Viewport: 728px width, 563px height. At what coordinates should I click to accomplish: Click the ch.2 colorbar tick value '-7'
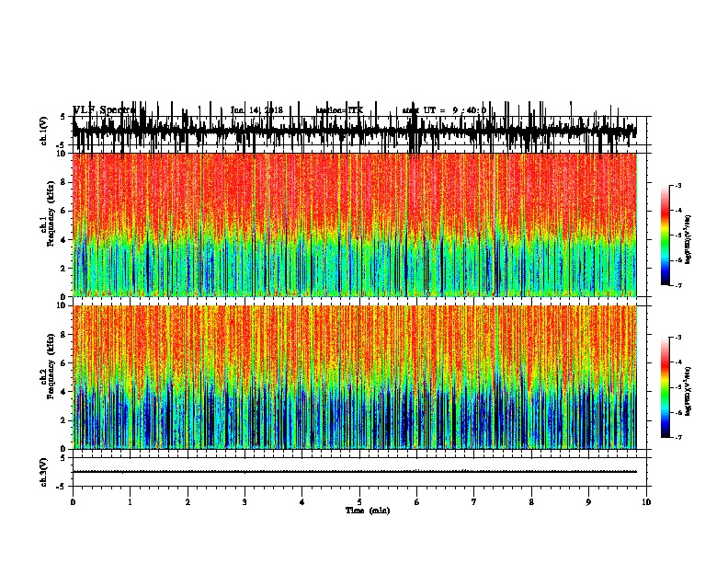pyautogui.click(x=677, y=438)
